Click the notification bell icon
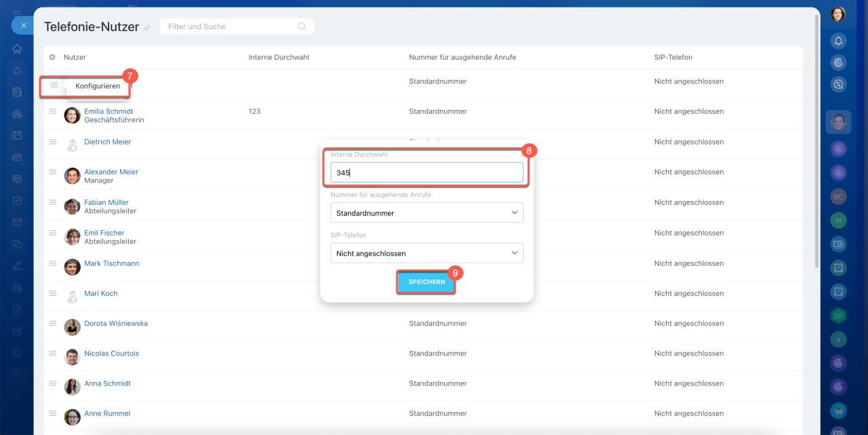Screen dimensions: 868x435 (x=838, y=41)
